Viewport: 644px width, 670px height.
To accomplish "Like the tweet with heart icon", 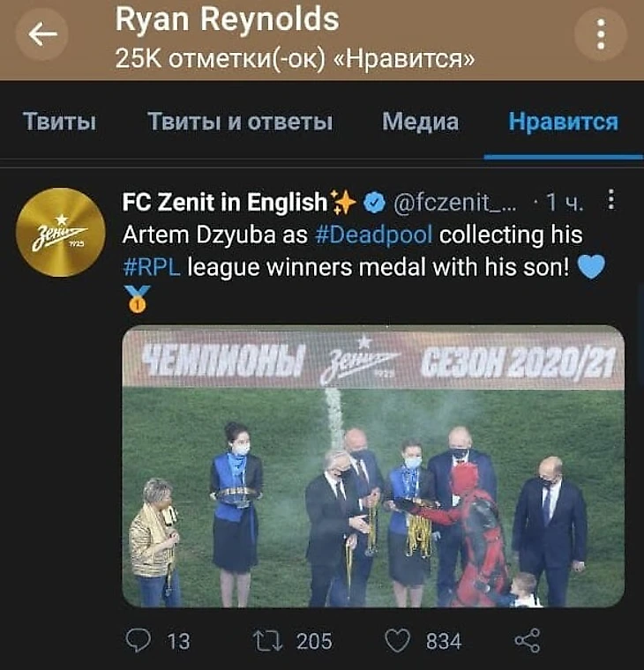I will [397, 641].
